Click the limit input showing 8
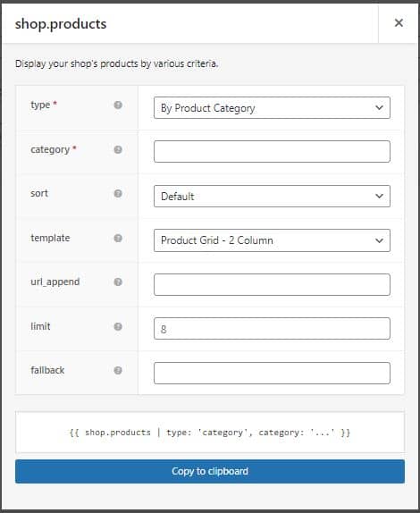The image size is (420, 513). click(272, 329)
